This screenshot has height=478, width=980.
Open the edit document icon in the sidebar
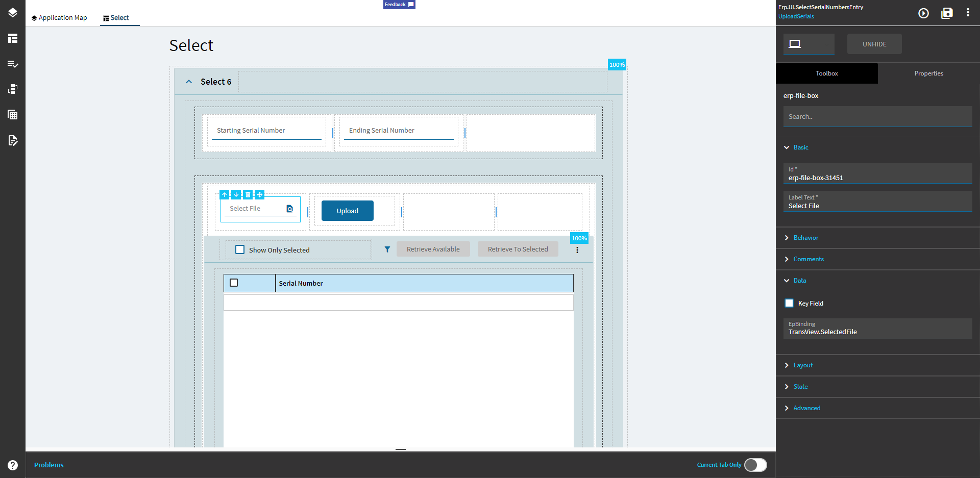click(13, 140)
